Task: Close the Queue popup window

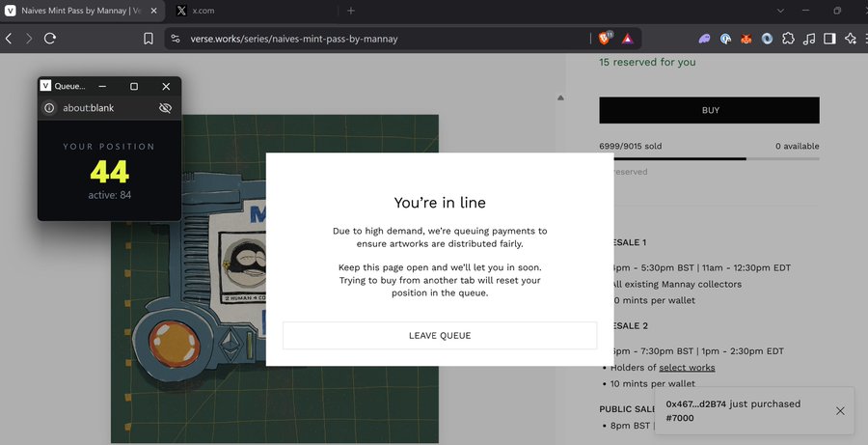Action: click(x=166, y=87)
